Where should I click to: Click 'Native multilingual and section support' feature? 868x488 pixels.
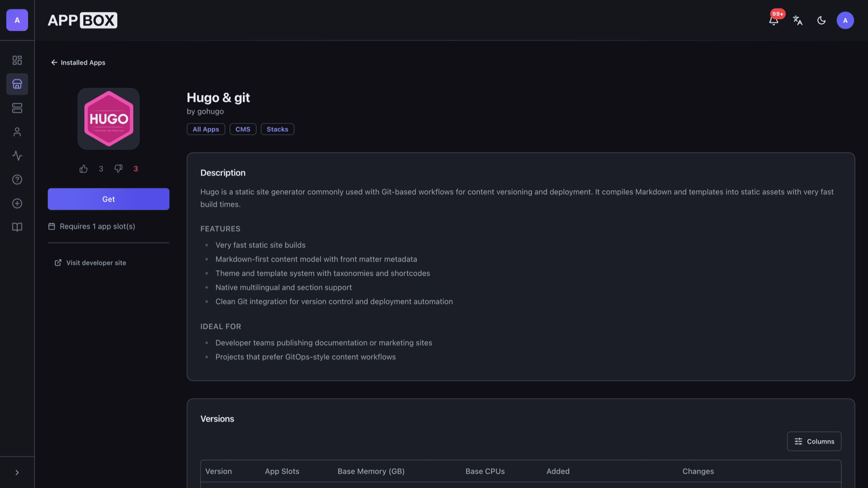click(283, 288)
